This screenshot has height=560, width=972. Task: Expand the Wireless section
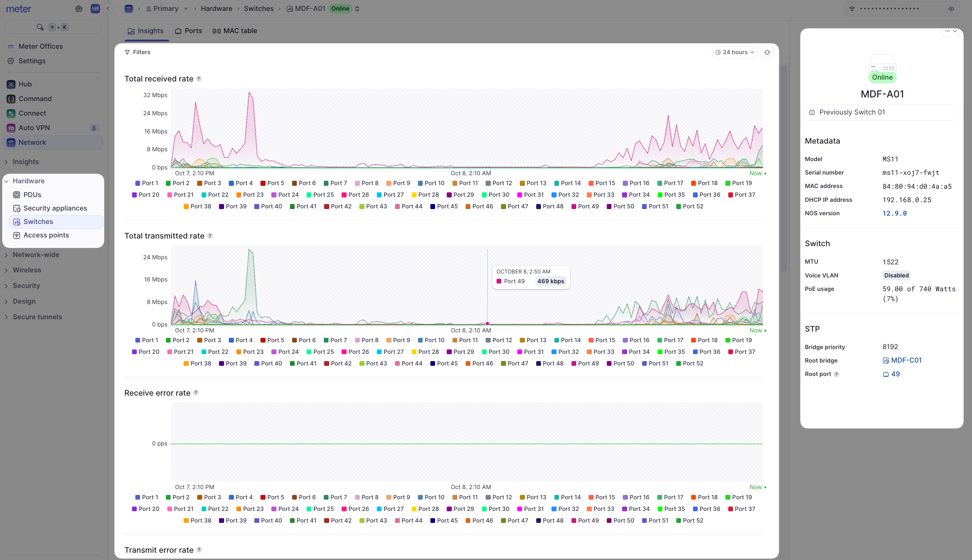pos(27,269)
